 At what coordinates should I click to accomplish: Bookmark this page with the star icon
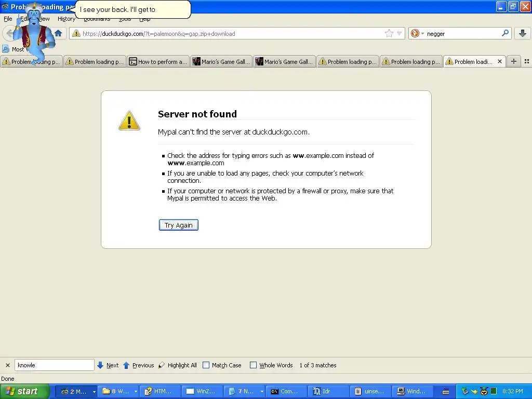389,33
